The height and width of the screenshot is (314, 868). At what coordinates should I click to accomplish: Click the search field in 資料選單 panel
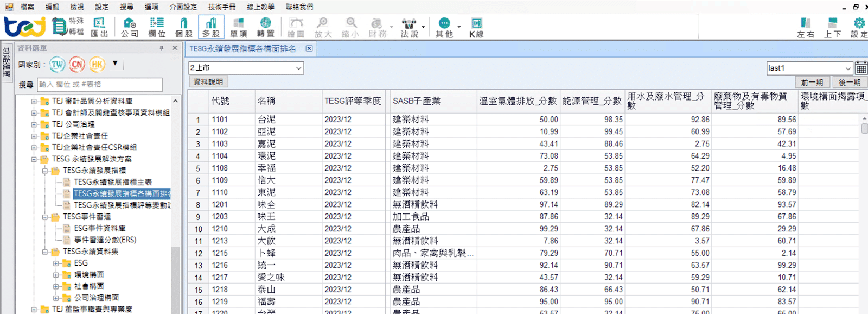coord(100,85)
